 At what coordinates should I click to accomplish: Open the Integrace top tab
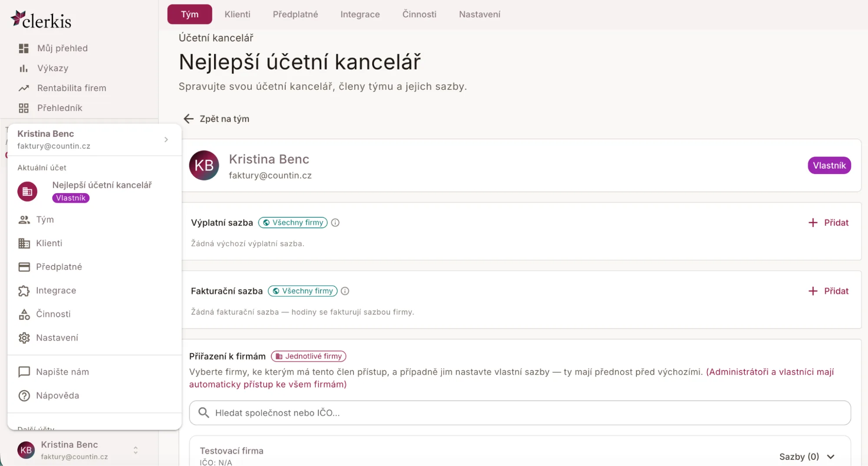360,14
